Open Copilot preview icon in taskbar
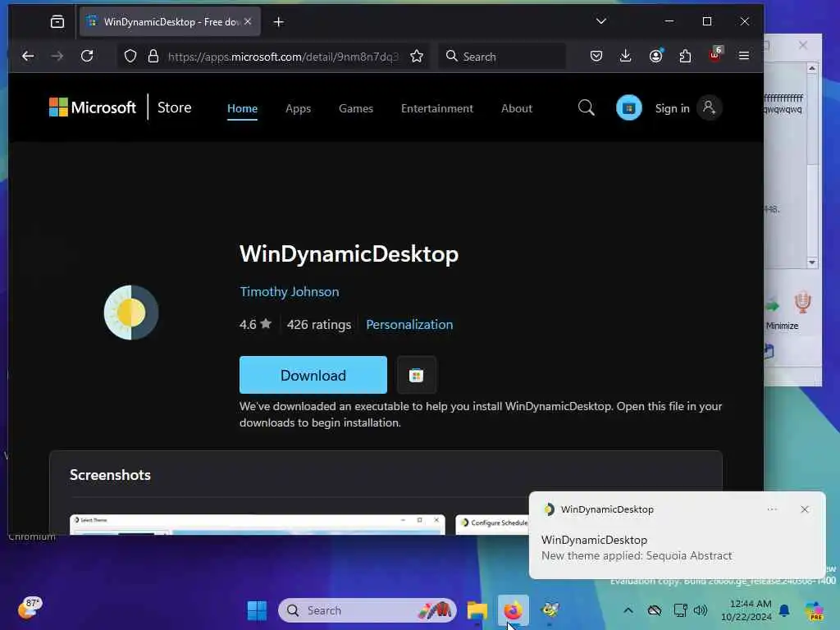The width and height of the screenshot is (840, 630). (814, 610)
